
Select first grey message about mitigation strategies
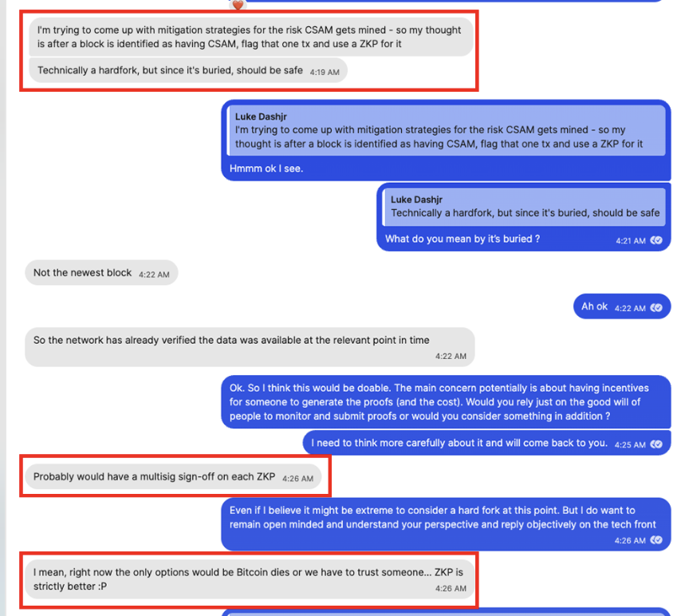(x=251, y=37)
